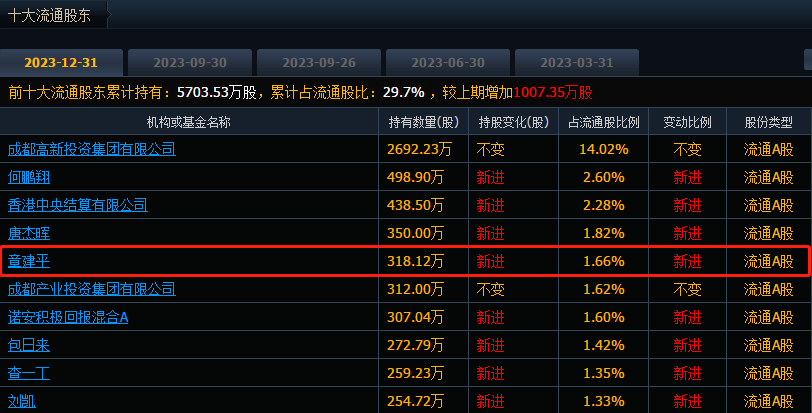Open the 刘凯 shareholder link
812x413 pixels.
[x=22, y=401]
